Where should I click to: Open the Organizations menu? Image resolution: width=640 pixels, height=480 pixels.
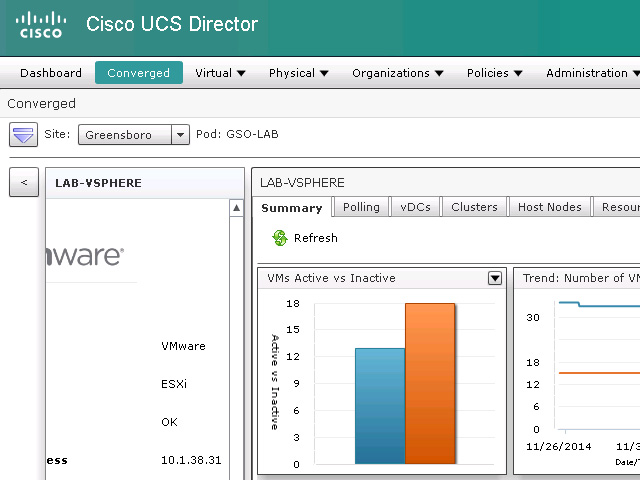397,73
